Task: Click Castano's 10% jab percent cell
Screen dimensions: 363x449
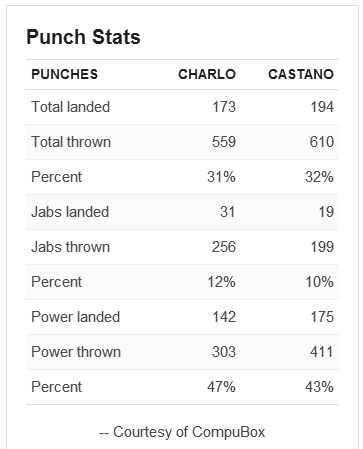Action: click(x=319, y=282)
